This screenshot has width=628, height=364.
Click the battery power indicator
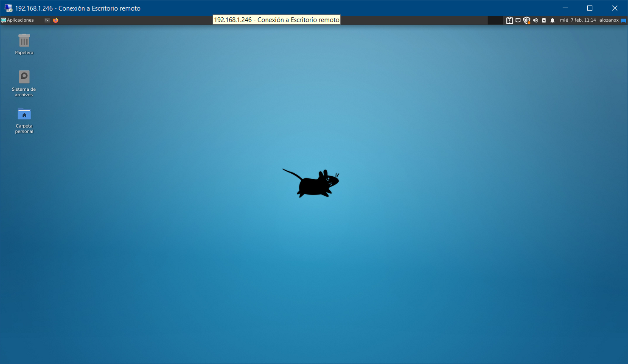coord(544,20)
